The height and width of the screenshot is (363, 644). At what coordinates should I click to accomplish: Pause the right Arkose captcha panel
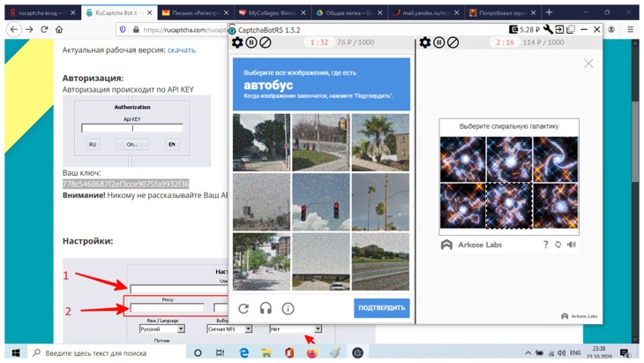tap(439, 42)
